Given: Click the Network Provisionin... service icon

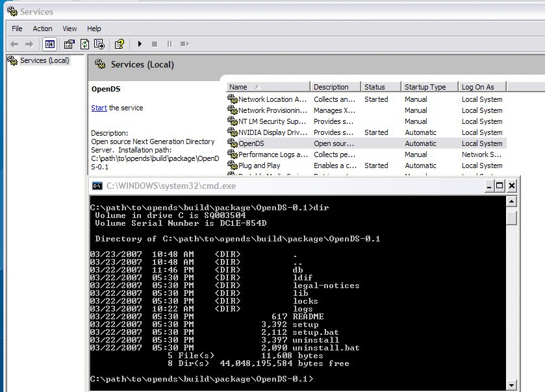Looking at the screenshot, I should [232, 110].
